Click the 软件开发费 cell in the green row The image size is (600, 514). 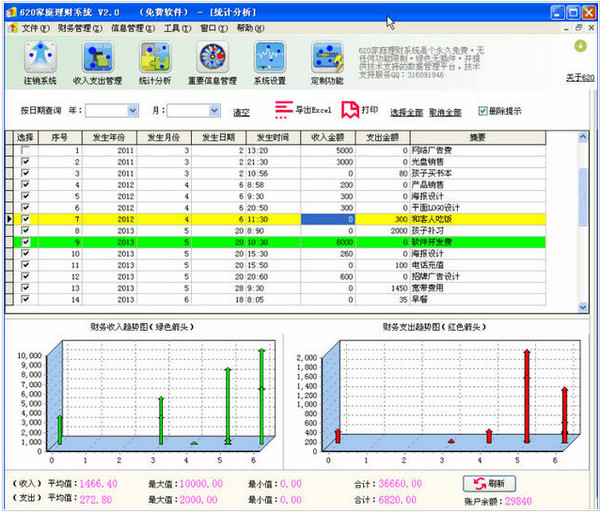click(478, 242)
